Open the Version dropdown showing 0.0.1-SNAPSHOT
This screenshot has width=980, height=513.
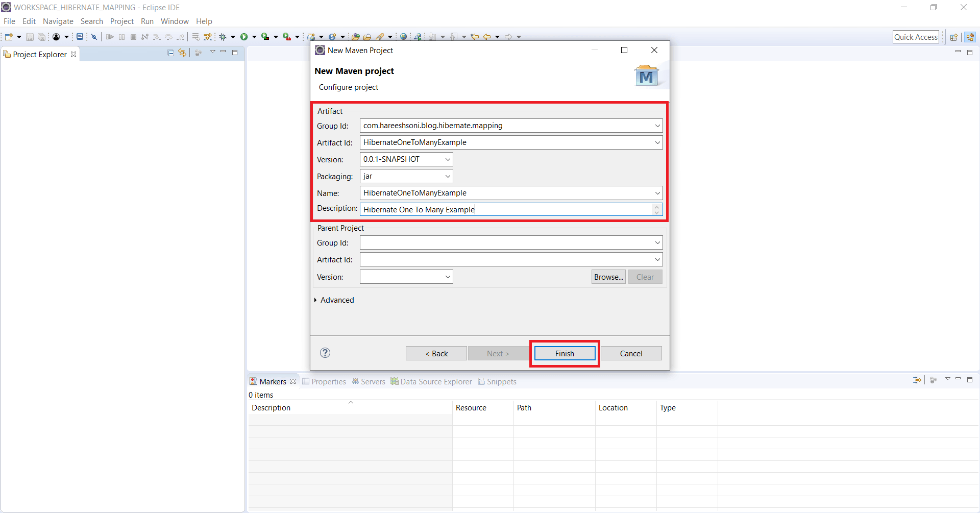pyautogui.click(x=448, y=159)
